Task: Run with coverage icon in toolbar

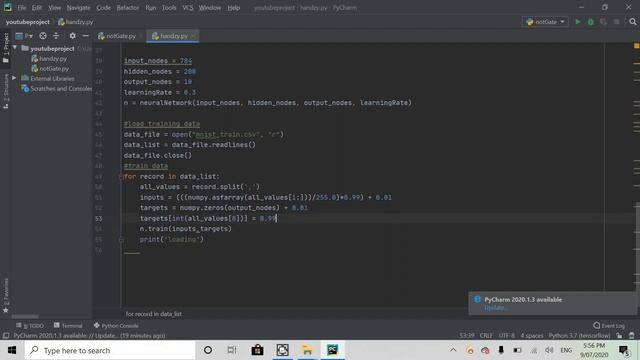Action: 603,22
